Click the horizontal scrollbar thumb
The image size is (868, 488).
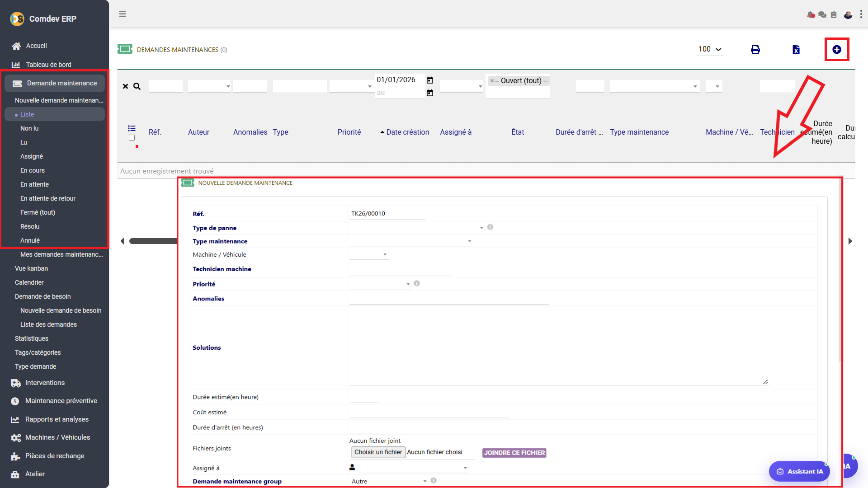pyautogui.click(x=153, y=241)
